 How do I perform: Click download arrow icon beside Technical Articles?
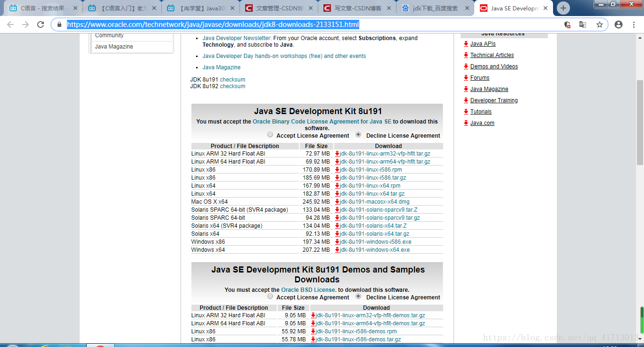click(466, 55)
